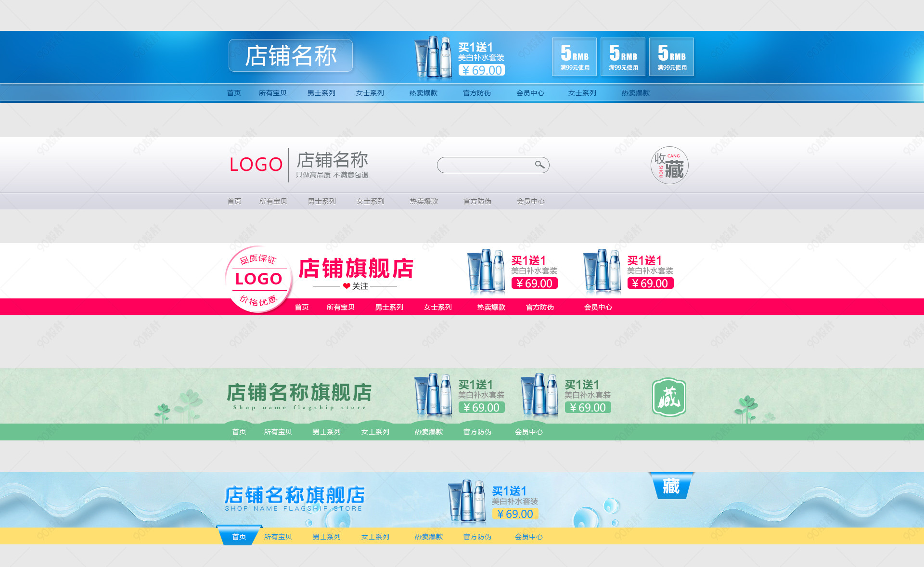Select the first 5 RMB coupon in the blue header

click(x=574, y=56)
